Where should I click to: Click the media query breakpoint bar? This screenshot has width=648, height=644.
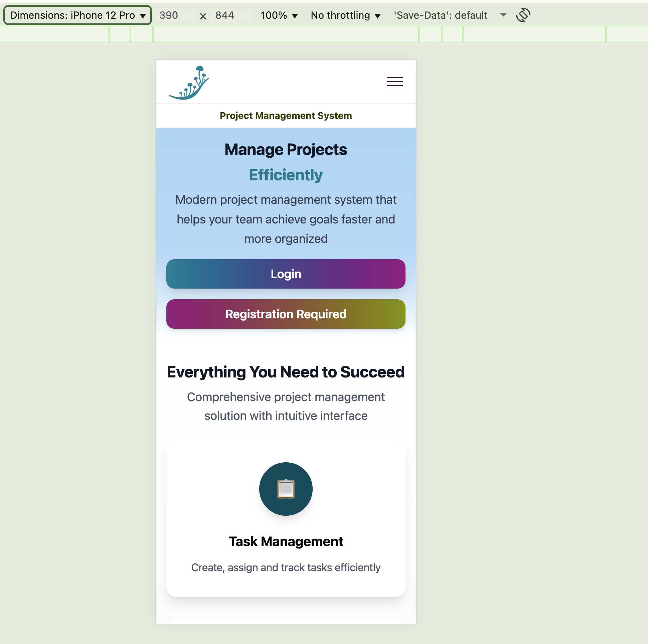[286, 34]
